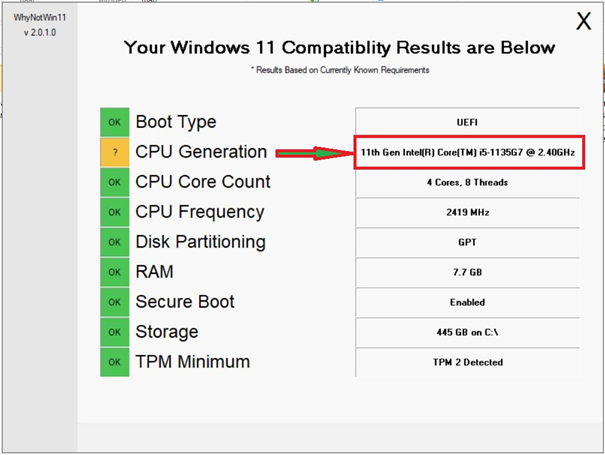Click the Results Based on Currently Known Requirements note
605x455 pixels.
coord(340,70)
